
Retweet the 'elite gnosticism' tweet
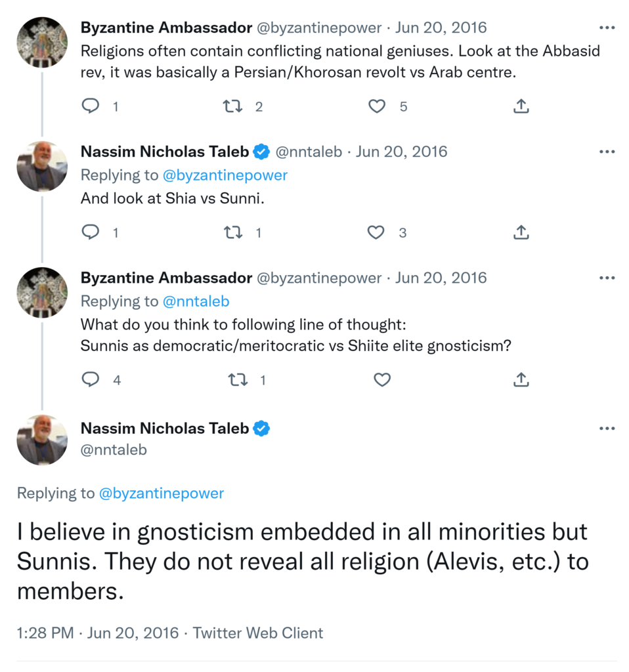237,379
